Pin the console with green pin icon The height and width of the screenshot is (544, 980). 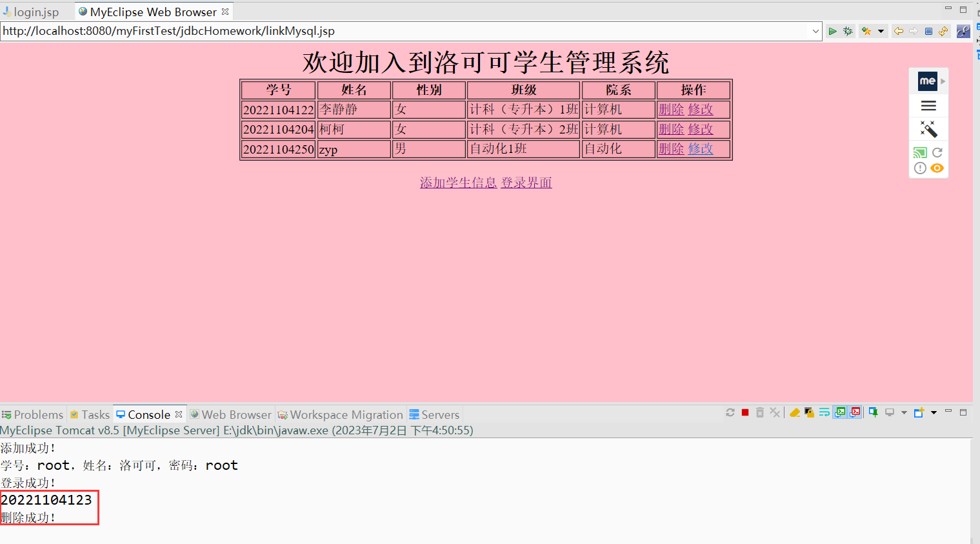pyautogui.click(x=874, y=412)
